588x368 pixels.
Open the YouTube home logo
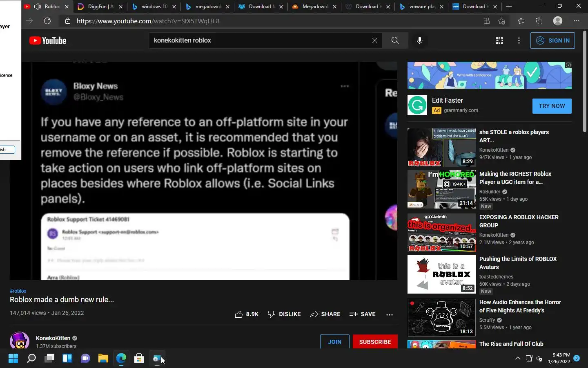click(x=48, y=40)
